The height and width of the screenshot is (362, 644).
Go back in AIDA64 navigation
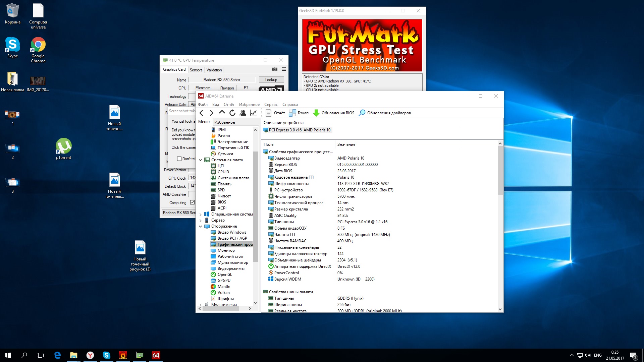point(201,113)
